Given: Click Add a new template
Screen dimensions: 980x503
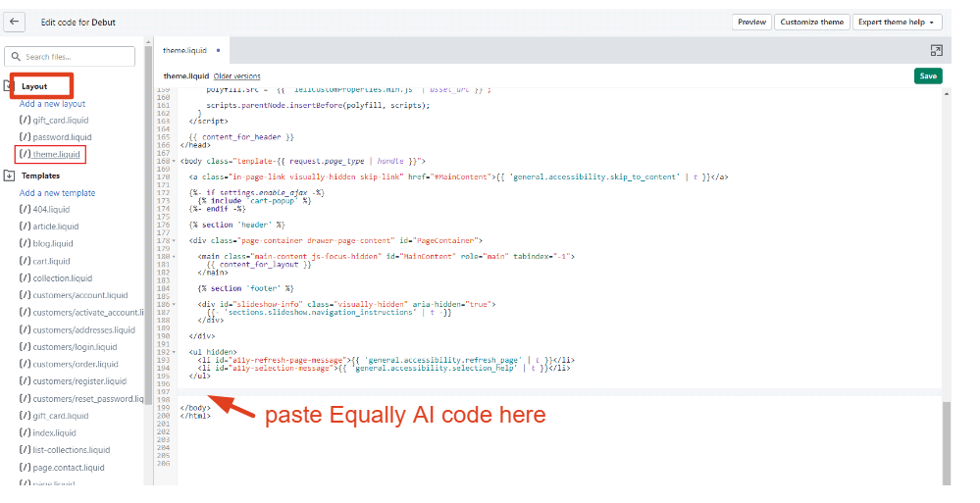Looking at the screenshot, I should tap(57, 193).
